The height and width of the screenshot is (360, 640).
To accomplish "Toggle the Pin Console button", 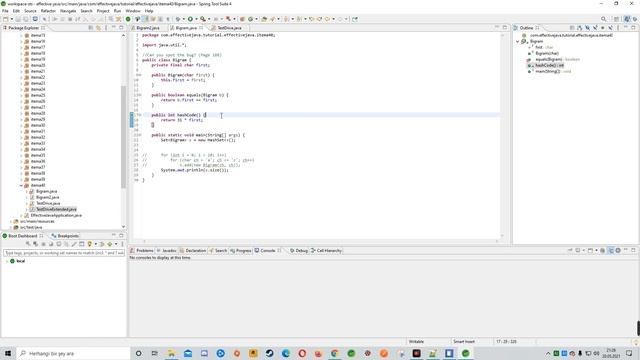I will coord(570,250).
